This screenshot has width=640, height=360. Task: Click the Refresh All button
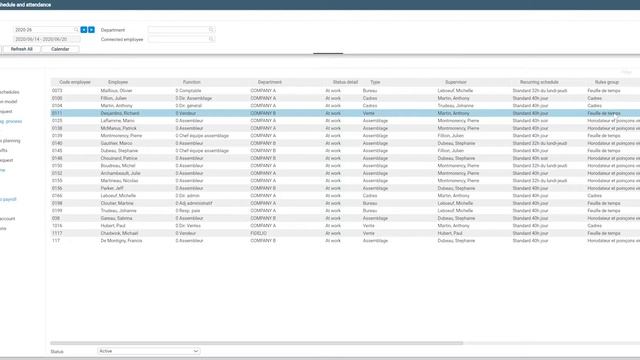22,49
